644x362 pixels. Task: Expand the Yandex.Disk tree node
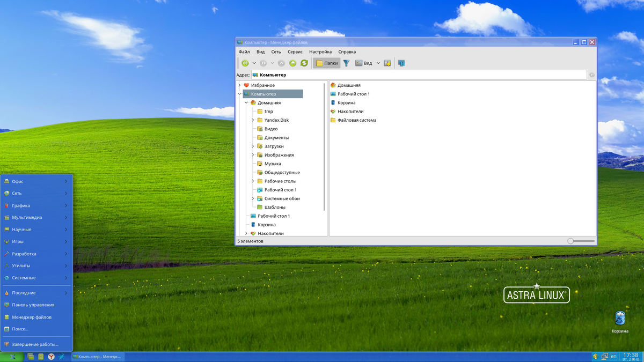[x=253, y=120]
